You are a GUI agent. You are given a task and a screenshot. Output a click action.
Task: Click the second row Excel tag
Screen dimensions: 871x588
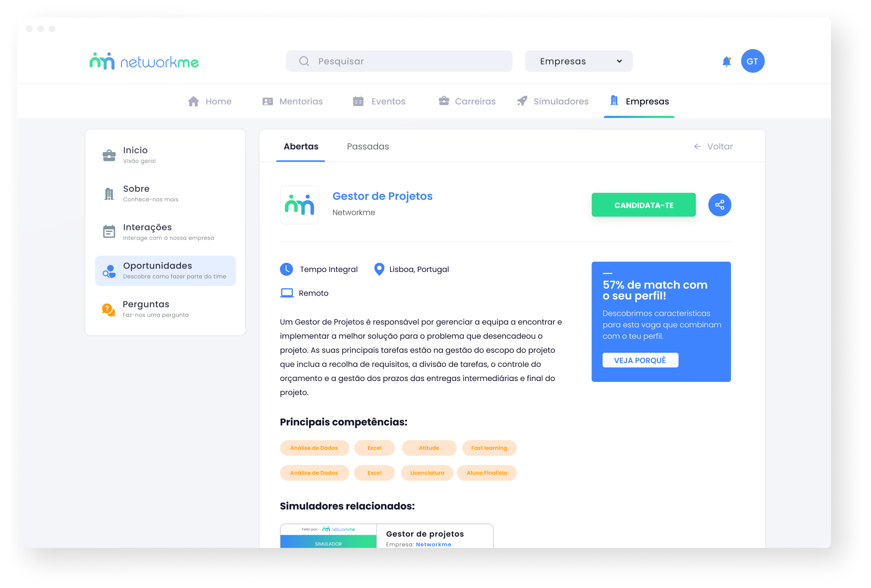click(x=374, y=473)
